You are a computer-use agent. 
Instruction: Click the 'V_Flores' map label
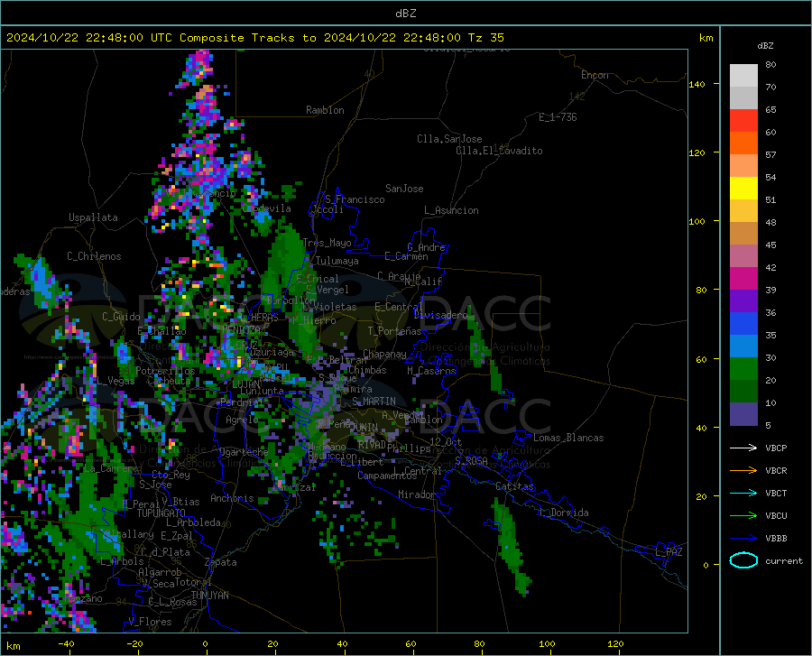[x=150, y=622]
